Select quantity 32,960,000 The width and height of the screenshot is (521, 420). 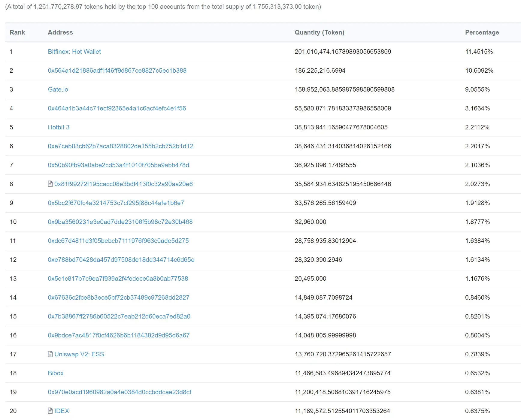point(310,222)
